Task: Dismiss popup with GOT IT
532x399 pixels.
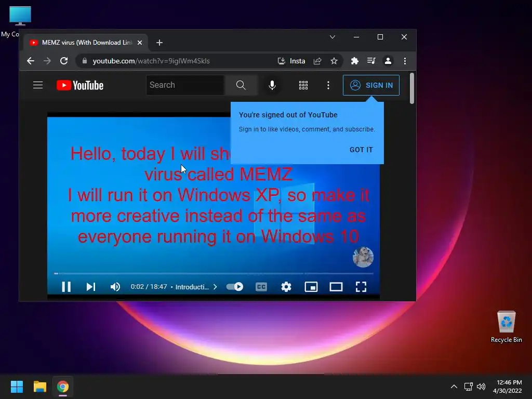Action: 361,150
